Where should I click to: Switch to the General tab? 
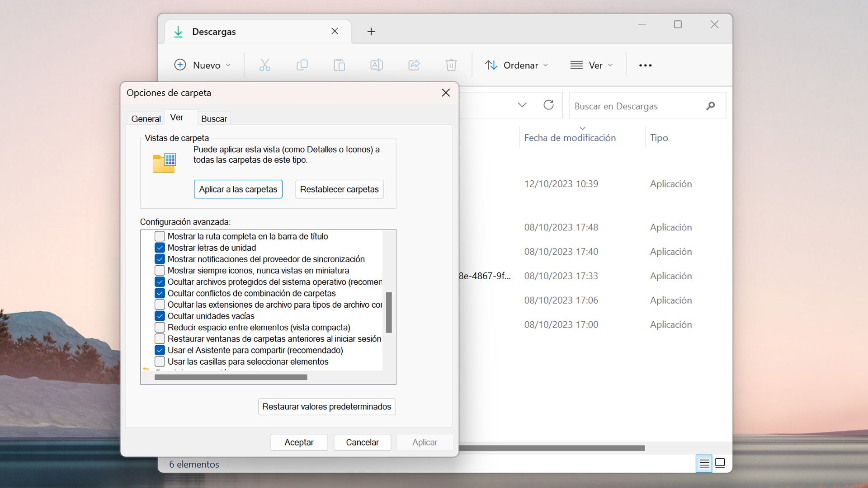[145, 118]
